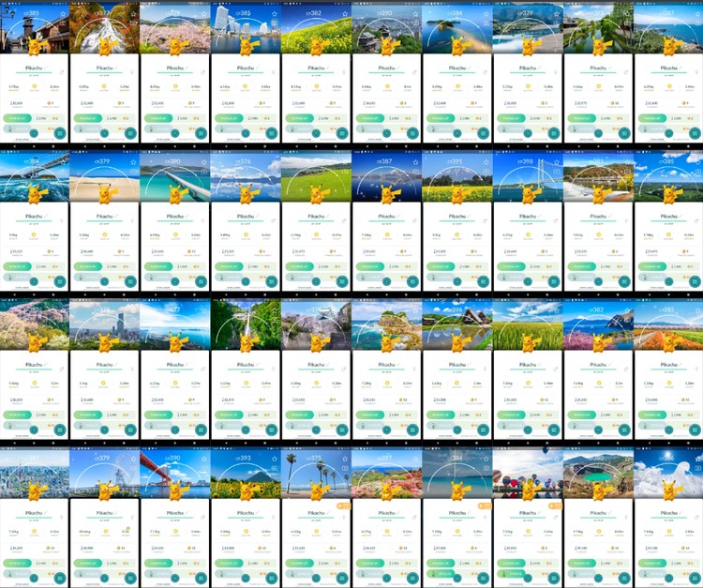This screenshot has height=588, width=703.
Task: Open menu on white clouds CP386 Pikachu
Action: (x=695, y=578)
